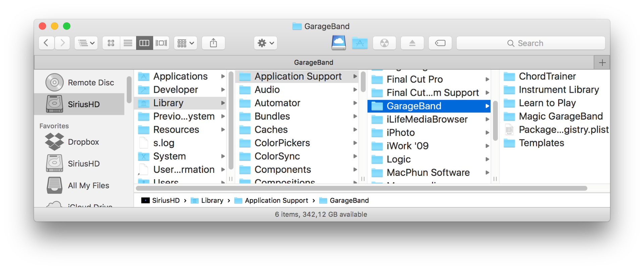Select the Audio folder
Viewport: 644px width, 270px height.
[297, 89]
